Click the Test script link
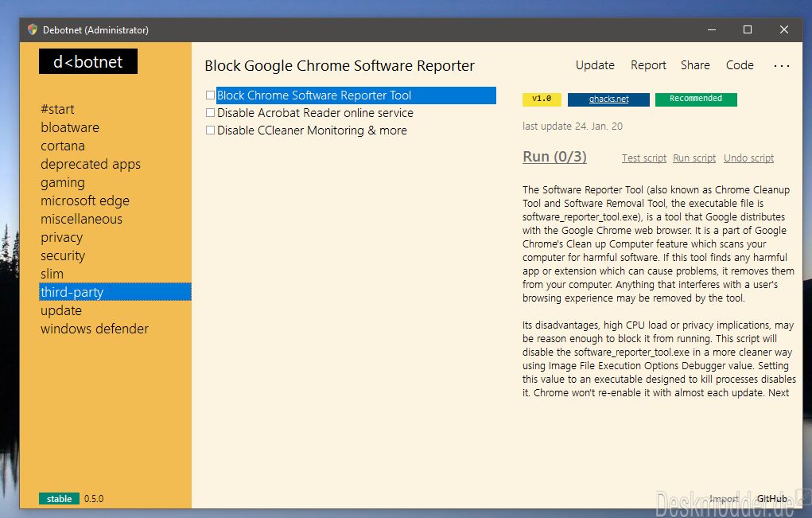The image size is (812, 518). [x=643, y=158]
